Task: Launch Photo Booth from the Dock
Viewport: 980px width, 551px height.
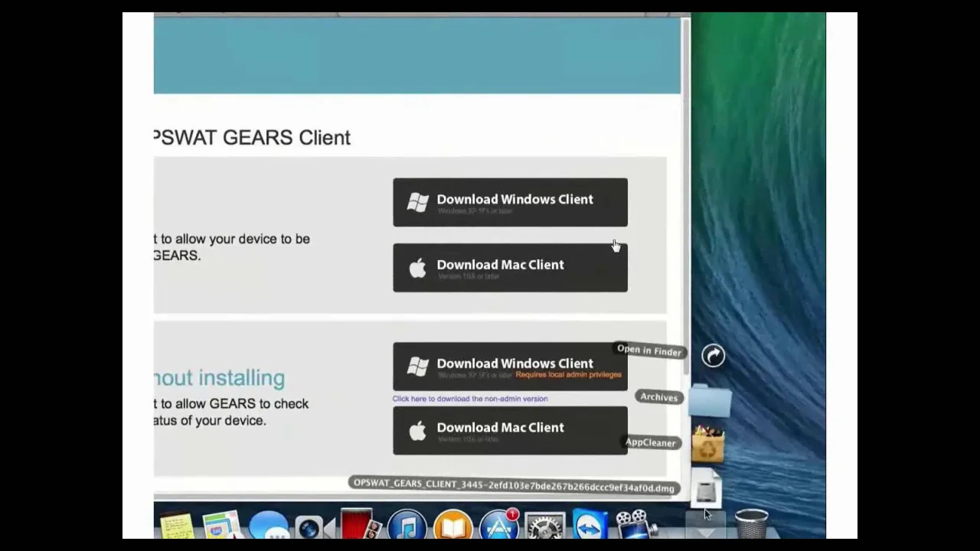Action: click(360, 525)
